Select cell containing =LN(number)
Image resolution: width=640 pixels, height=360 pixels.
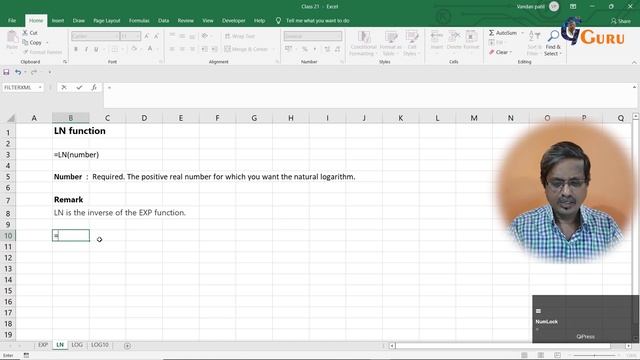71,155
